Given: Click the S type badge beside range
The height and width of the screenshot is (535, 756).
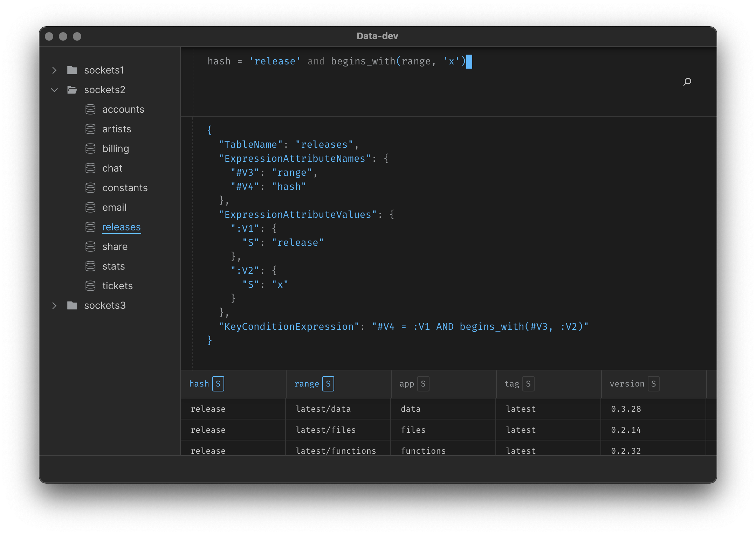Looking at the screenshot, I should click(x=328, y=384).
